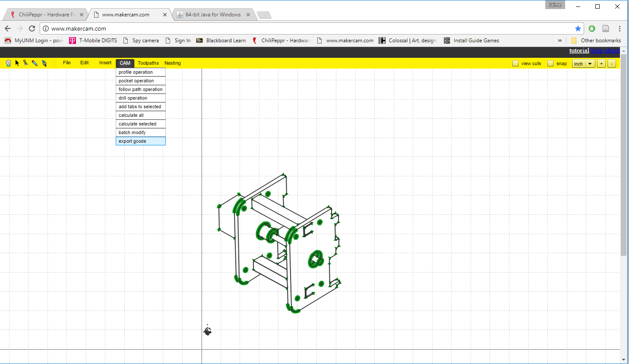Select export gcode
Viewport: 629px width, 364px height.
click(x=141, y=141)
